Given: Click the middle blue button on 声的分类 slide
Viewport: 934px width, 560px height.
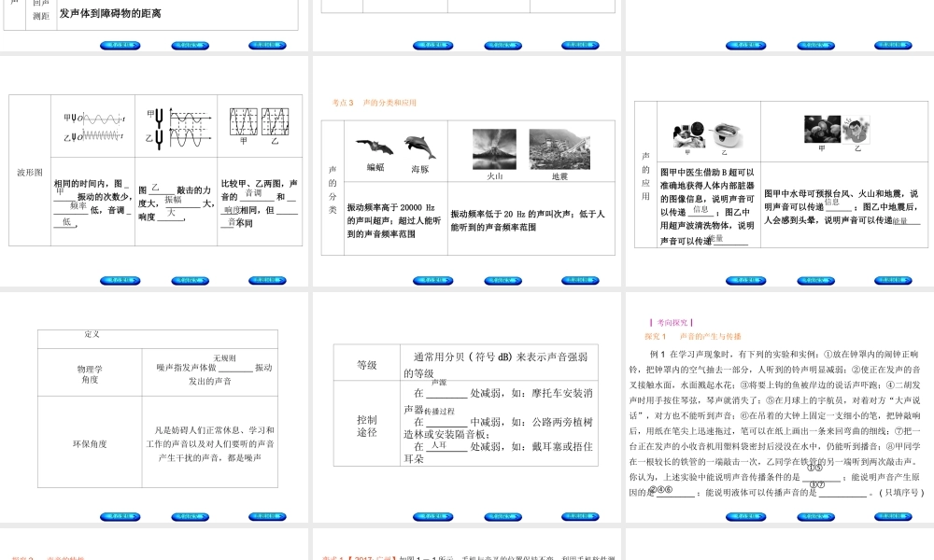Looking at the screenshot, I should (x=503, y=281).
